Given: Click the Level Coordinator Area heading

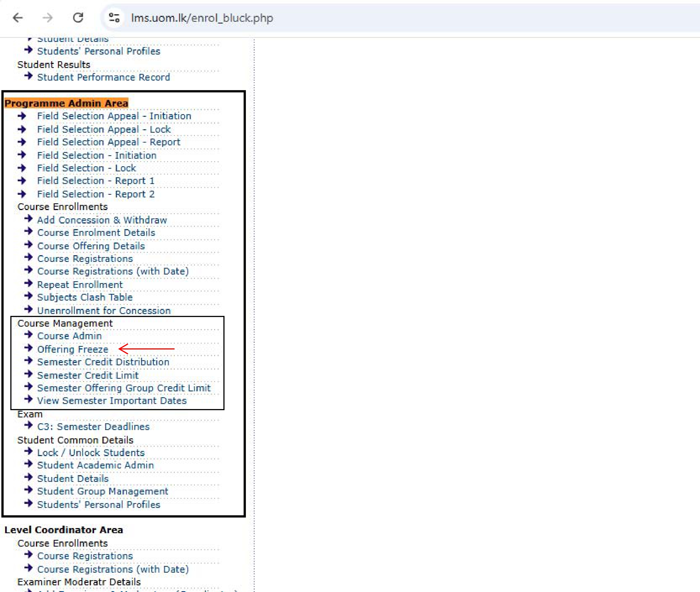Looking at the screenshot, I should [x=64, y=530].
